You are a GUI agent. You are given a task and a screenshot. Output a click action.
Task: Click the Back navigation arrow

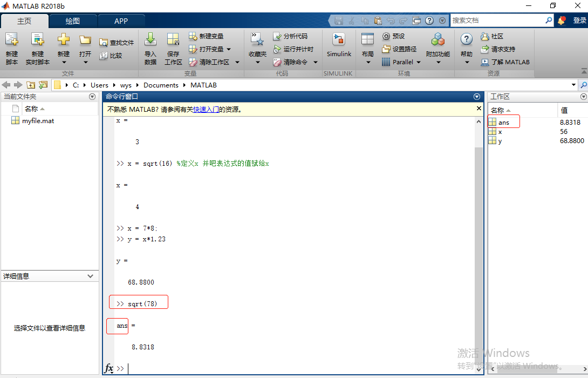[6, 85]
